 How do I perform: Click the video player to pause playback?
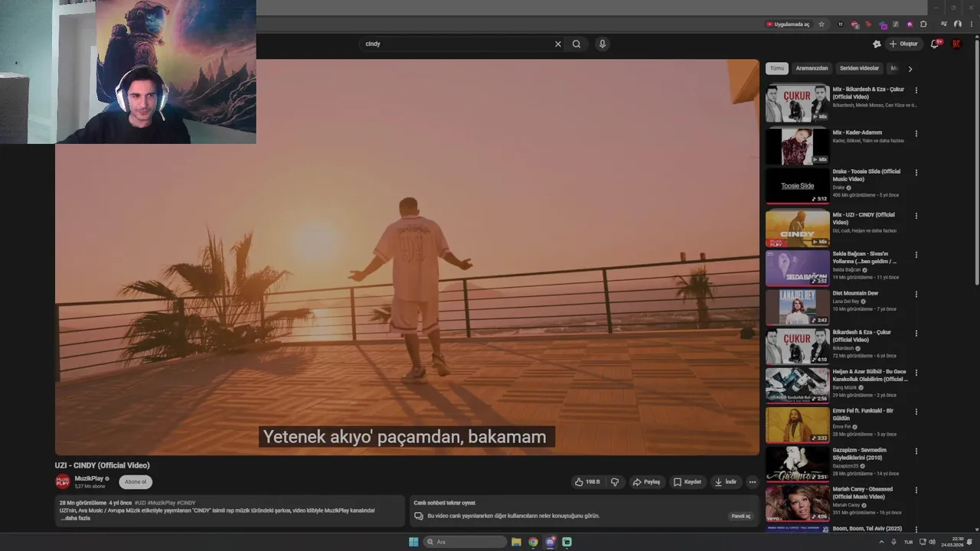[407, 257]
